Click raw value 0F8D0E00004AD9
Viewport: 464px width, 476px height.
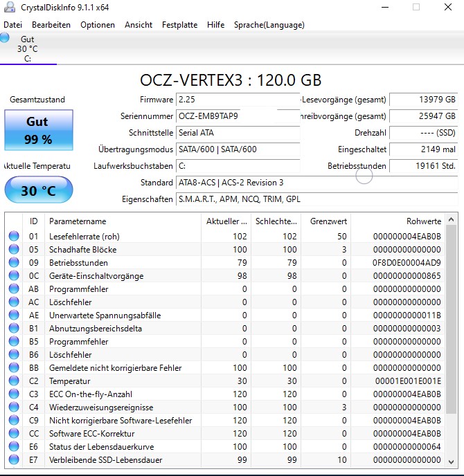pyautogui.click(x=407, y=263)
